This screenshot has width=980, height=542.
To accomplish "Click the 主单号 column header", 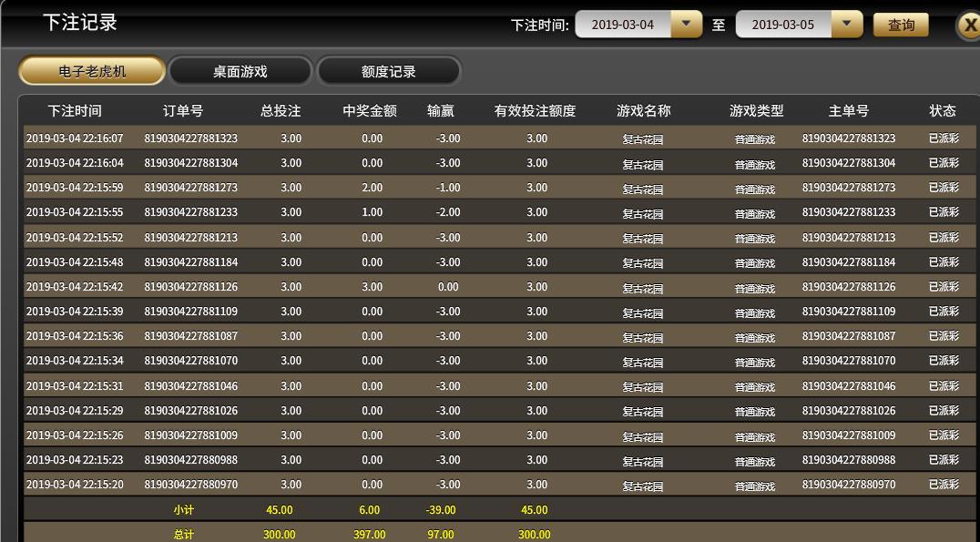I will (849, 111).
